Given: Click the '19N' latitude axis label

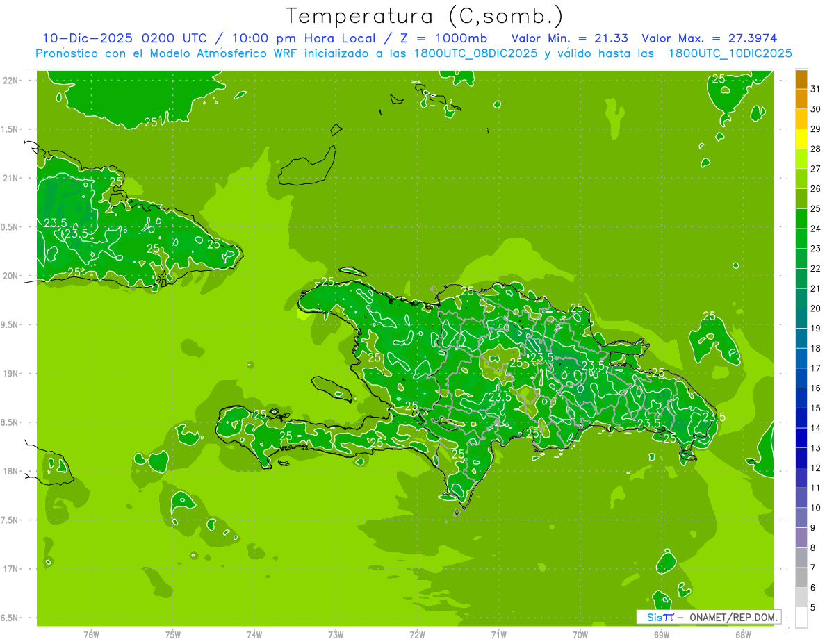Looking at the screenshot, I should coord(11,374).
